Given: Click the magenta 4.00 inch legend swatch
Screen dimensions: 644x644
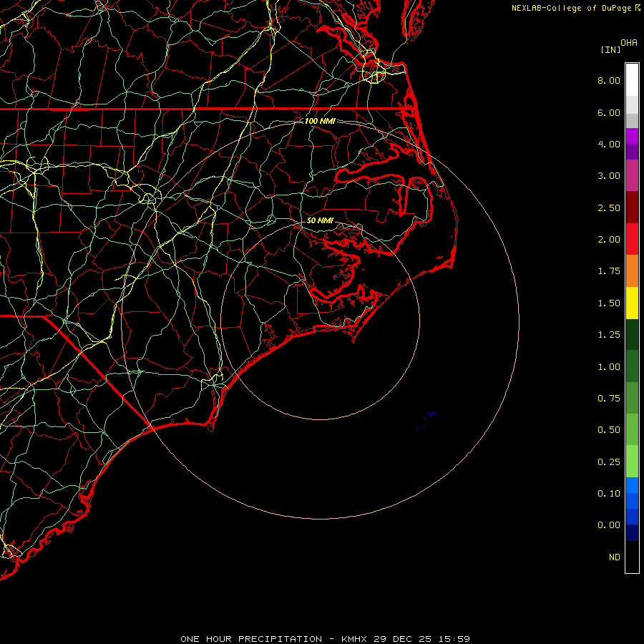Looking at the screenshot, I should [632, 136].
